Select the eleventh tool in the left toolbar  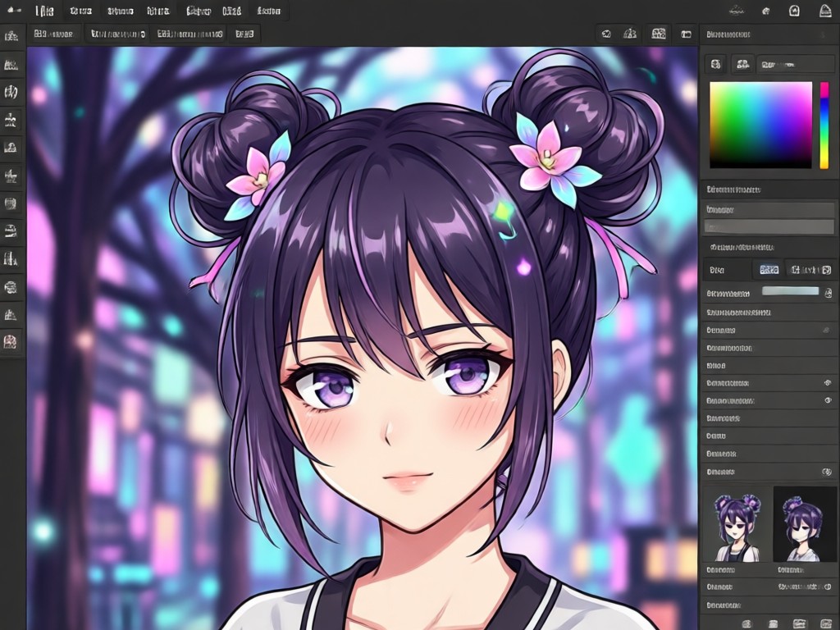(11, 314)
